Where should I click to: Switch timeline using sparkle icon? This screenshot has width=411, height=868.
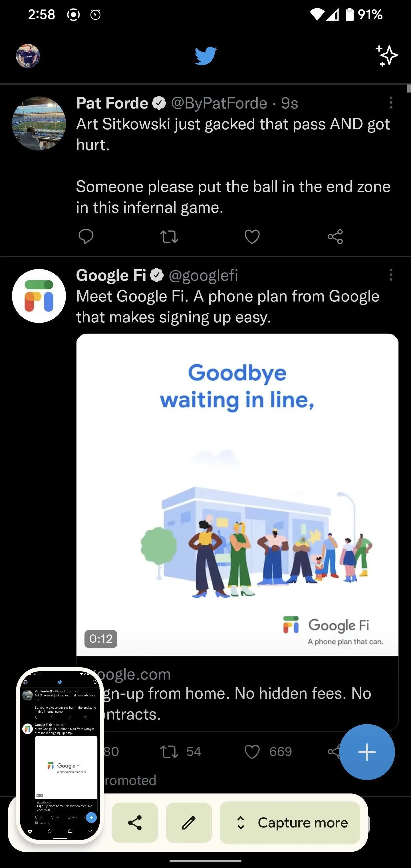[387, 56]
